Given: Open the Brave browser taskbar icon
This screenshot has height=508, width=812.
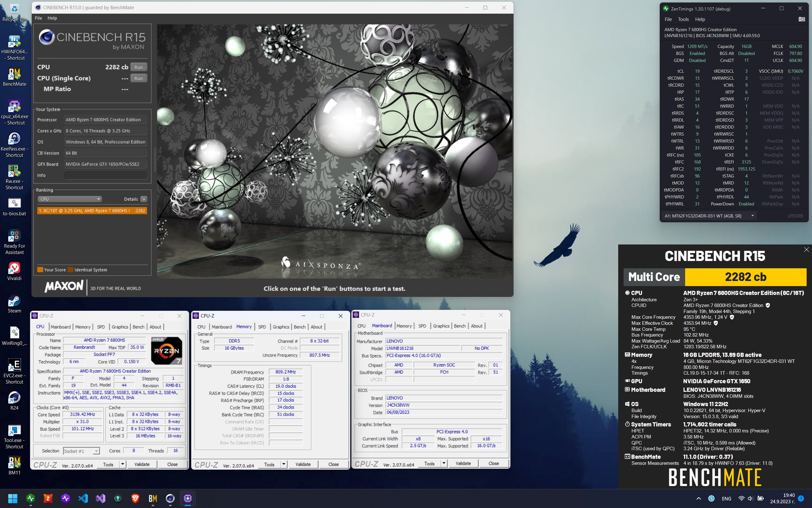Looking at the screenshot, I should [x=135, y=498].
